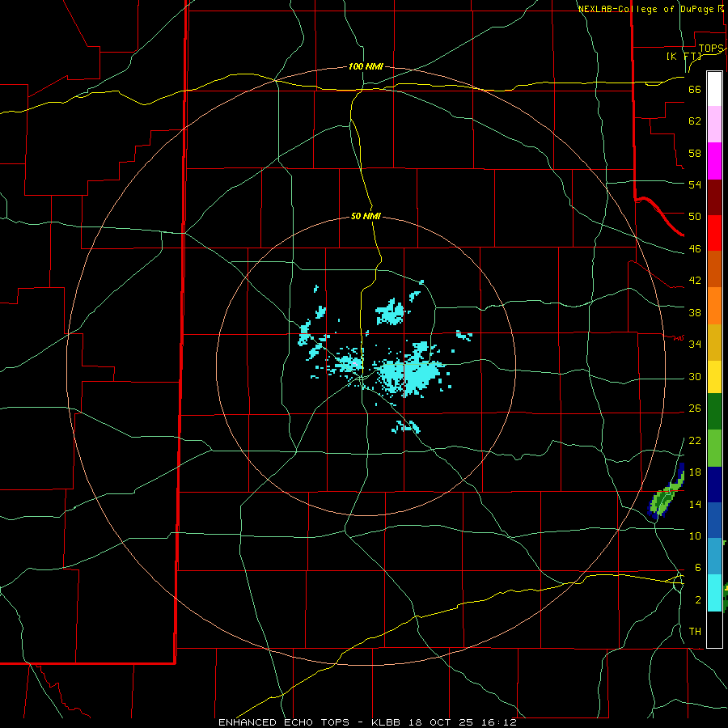Click the "18 OCT 25" date text

tap(441, 722)
